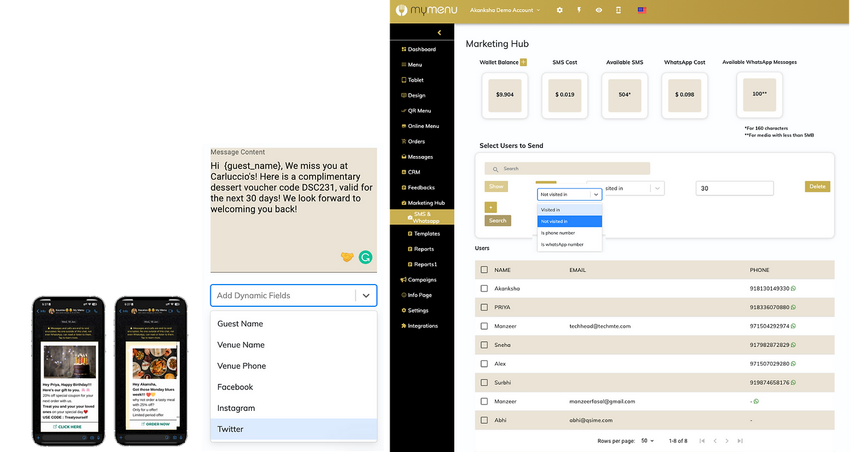Click the settings gear icon in top bar
The image size is (868, 452).
[x=559, y=10]
